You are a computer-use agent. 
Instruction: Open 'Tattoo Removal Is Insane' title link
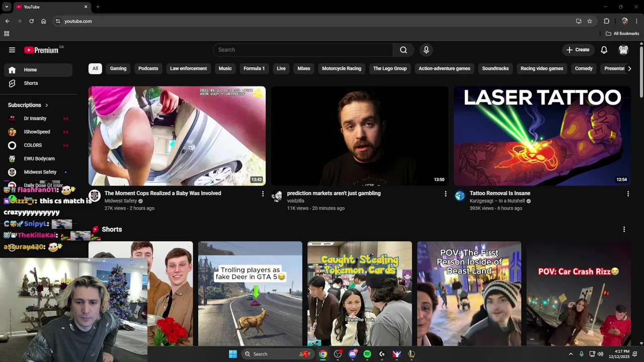coord(500,193)
